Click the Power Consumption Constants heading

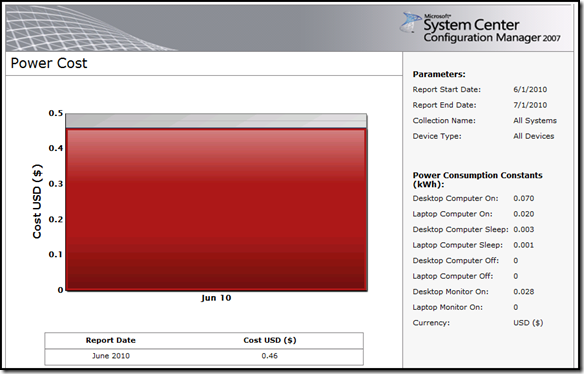pos(477,180)
